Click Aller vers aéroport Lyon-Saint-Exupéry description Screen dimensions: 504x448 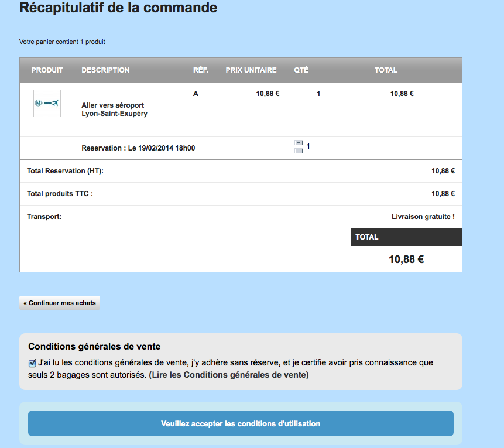tap(114, 110)
